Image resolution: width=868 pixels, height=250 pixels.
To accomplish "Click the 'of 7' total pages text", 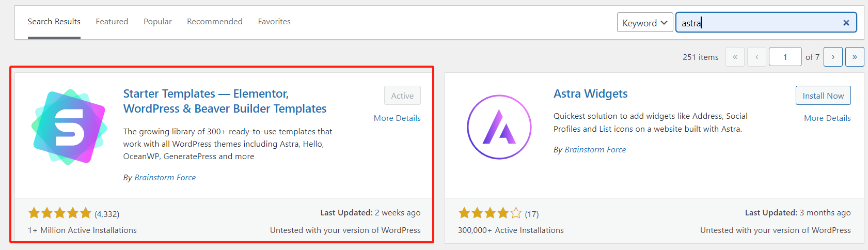I will point(812,57).
